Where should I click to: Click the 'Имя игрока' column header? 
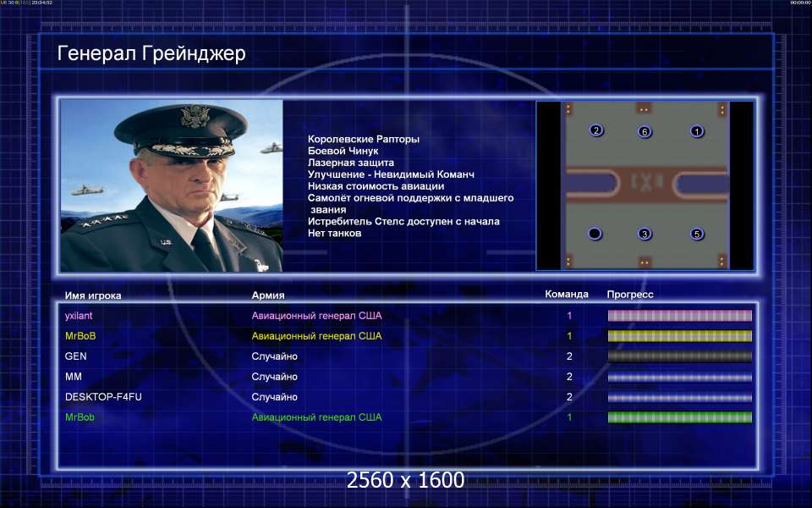click(x=93, y=295)
